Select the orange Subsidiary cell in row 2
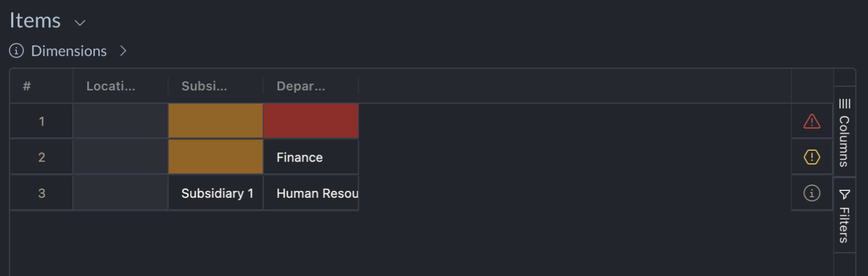868x276 pixels. click(216, 157)
